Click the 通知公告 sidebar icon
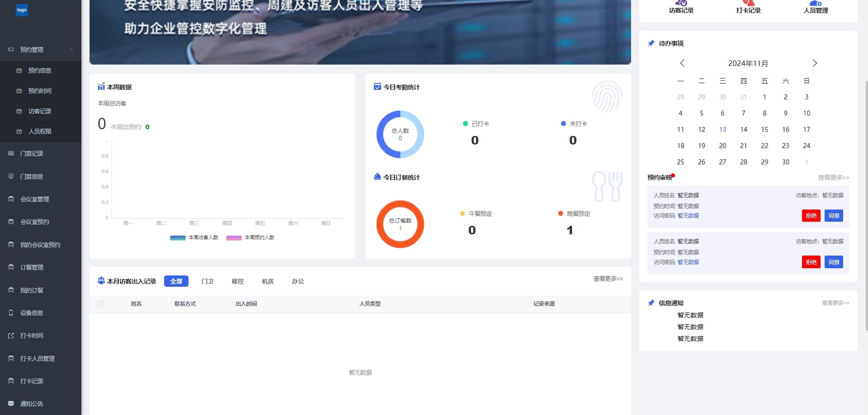 11,404
